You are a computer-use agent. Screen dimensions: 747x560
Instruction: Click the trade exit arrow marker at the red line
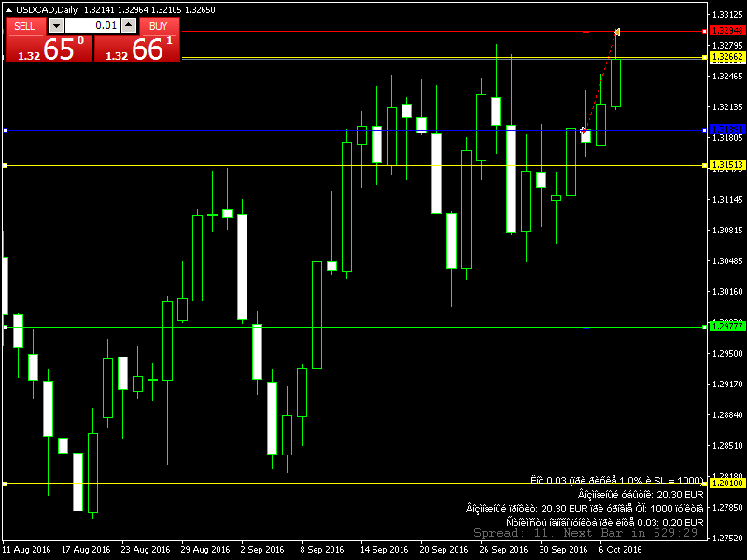tap(617, 32)
